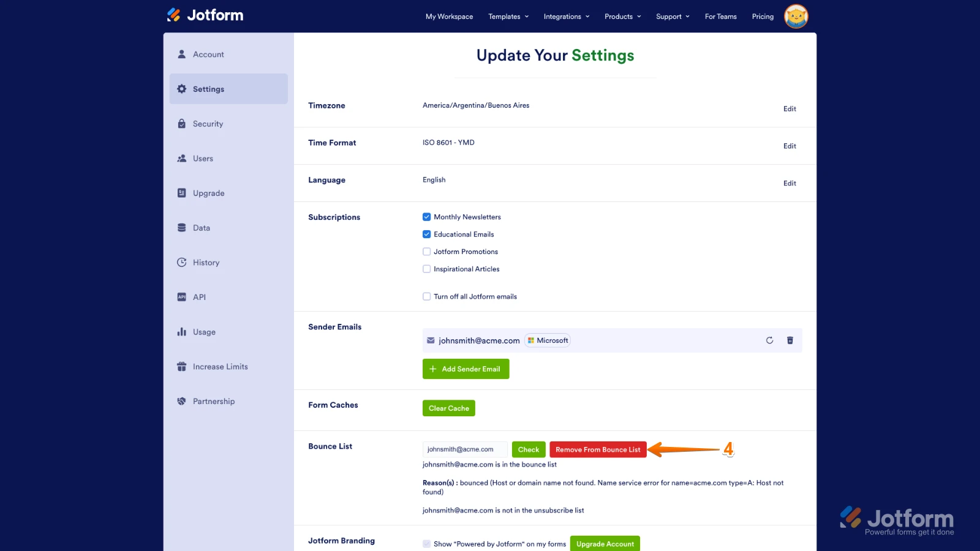Screen dimensions: 980x551
Task: Uncheck Educational Emails subscription
Action: point(426,234)
